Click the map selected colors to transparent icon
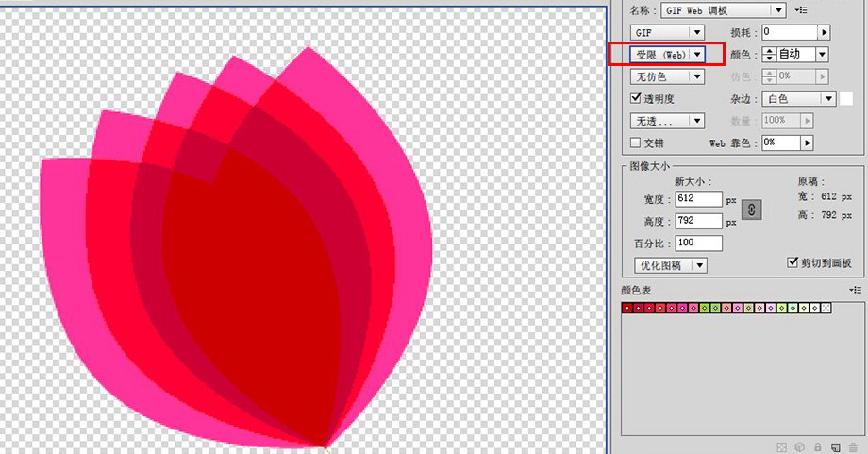Screen dimensions: 868x454 pyautogui.click(x=781, y=446)
